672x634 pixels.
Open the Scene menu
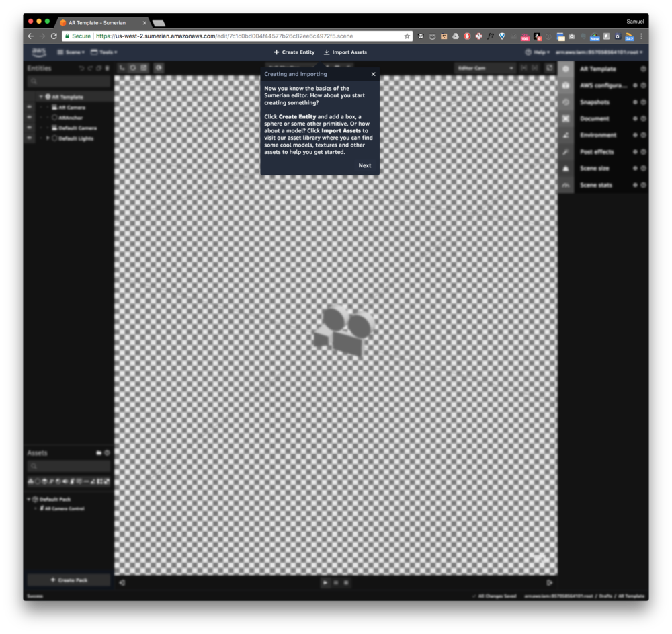point(73,52)
